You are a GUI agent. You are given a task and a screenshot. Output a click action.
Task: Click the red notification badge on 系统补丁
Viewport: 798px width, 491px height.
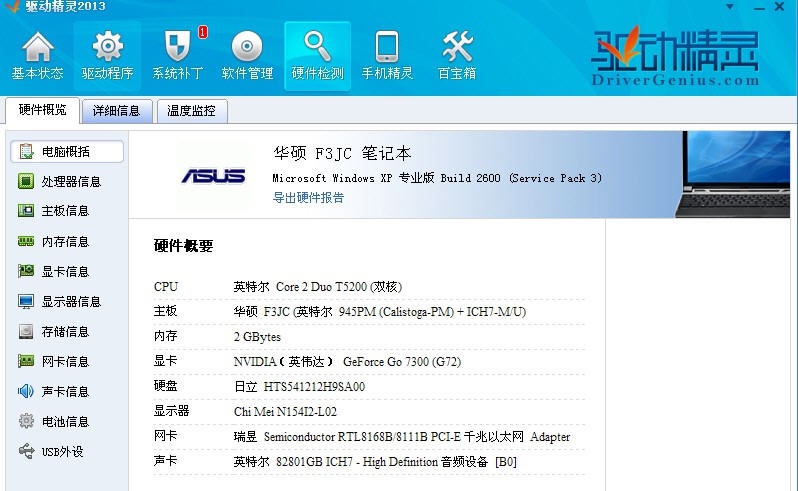[203, 32]
